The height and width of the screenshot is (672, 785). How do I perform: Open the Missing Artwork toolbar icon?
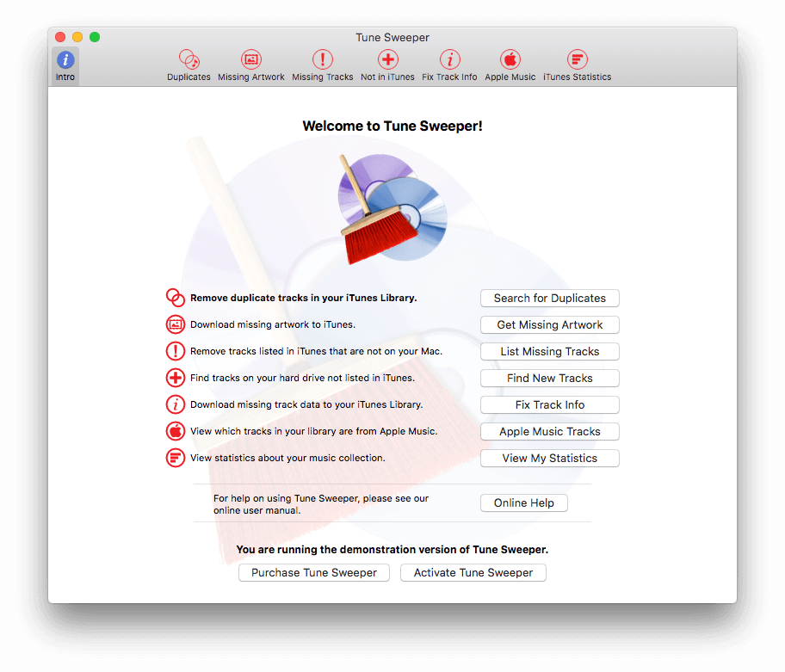[x=250, y=66]
